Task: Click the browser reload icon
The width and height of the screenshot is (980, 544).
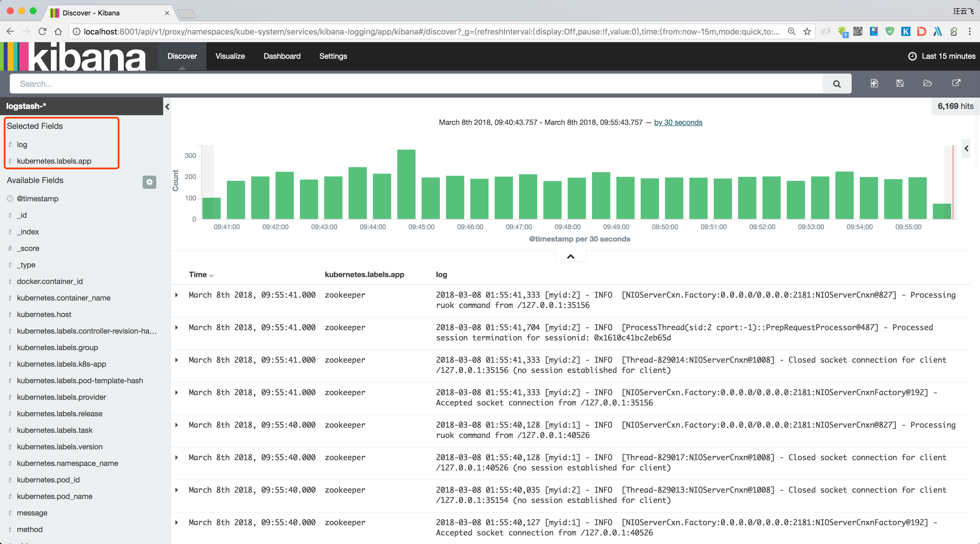Action: 42,32
